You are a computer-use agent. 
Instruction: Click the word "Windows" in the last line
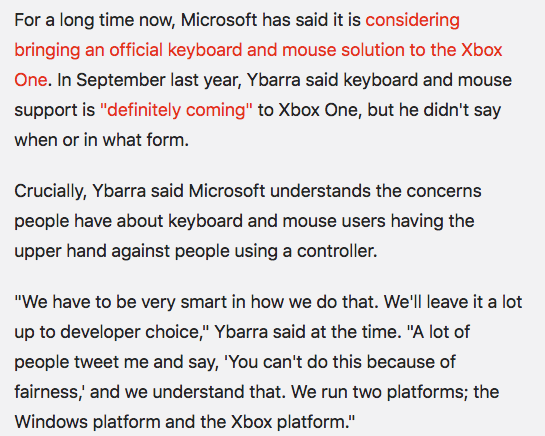click(x=51, y=422)
